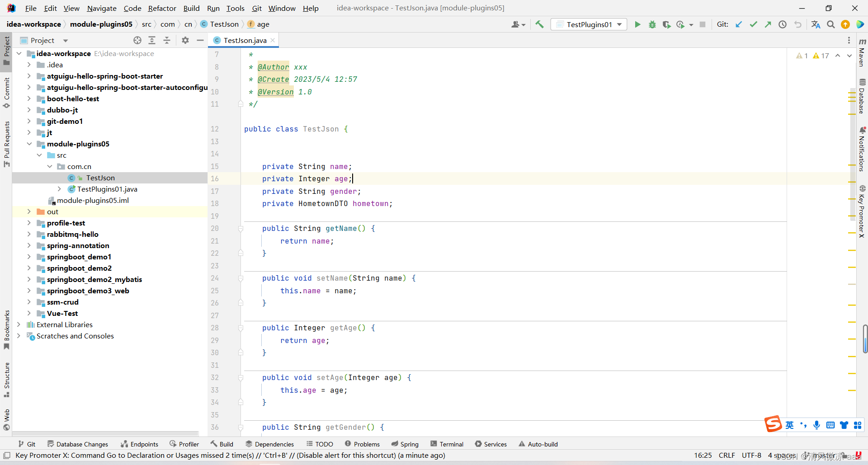Expand the dubbo-jt folder
The height and width of the screenshot is (465, 868).
point(29,110)
